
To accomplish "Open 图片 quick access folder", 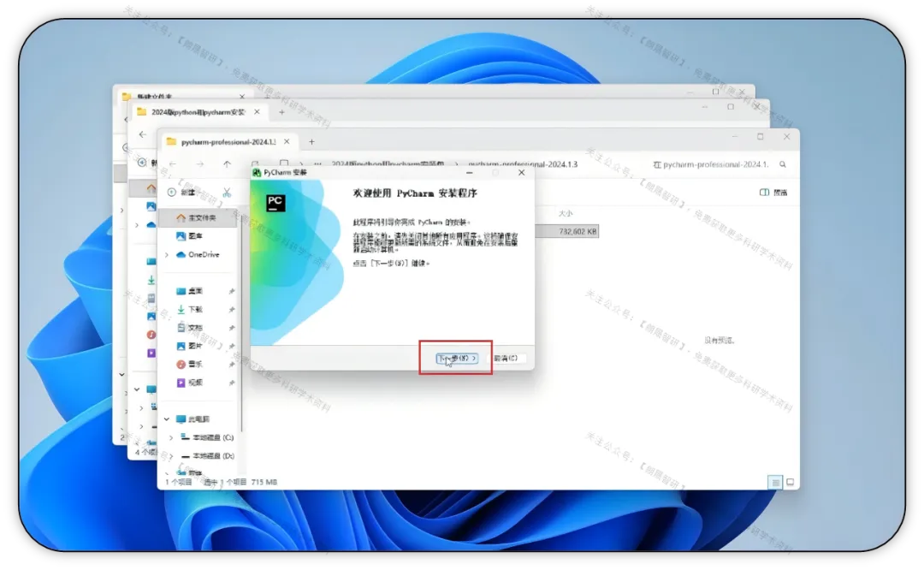I will 190,346.
